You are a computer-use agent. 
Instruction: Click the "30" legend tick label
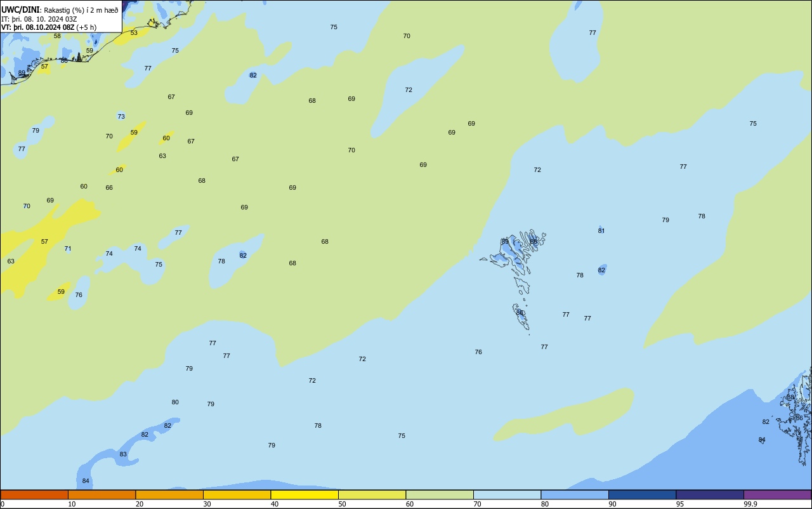(207, 504)
